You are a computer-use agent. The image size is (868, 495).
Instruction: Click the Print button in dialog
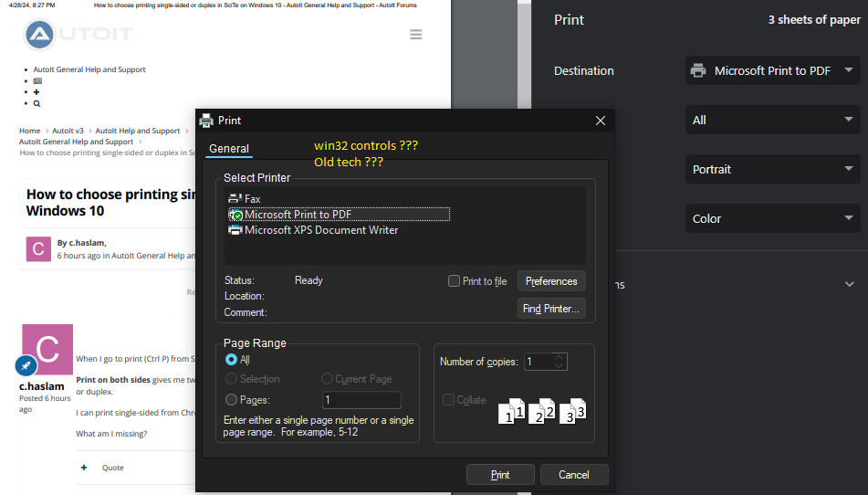pyautogui.click(x=500, y=475)
